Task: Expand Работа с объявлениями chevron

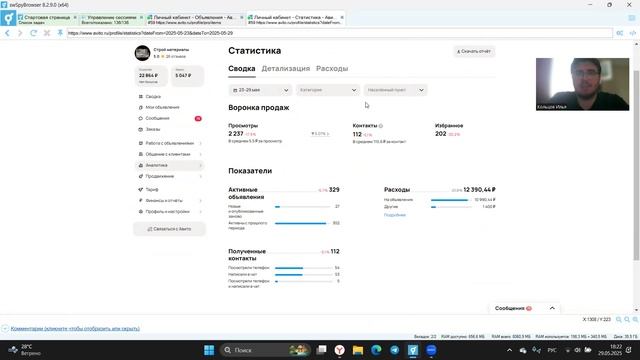Action: [x=200, y=143]
